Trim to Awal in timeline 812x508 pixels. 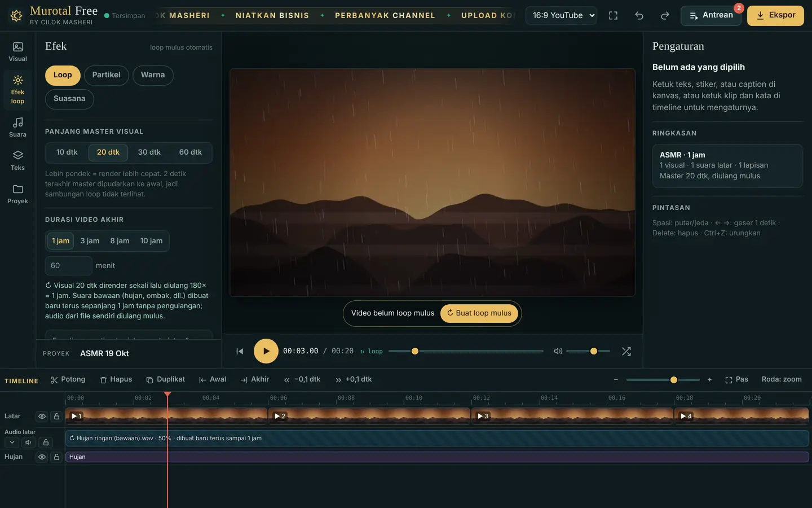(212, 380)
